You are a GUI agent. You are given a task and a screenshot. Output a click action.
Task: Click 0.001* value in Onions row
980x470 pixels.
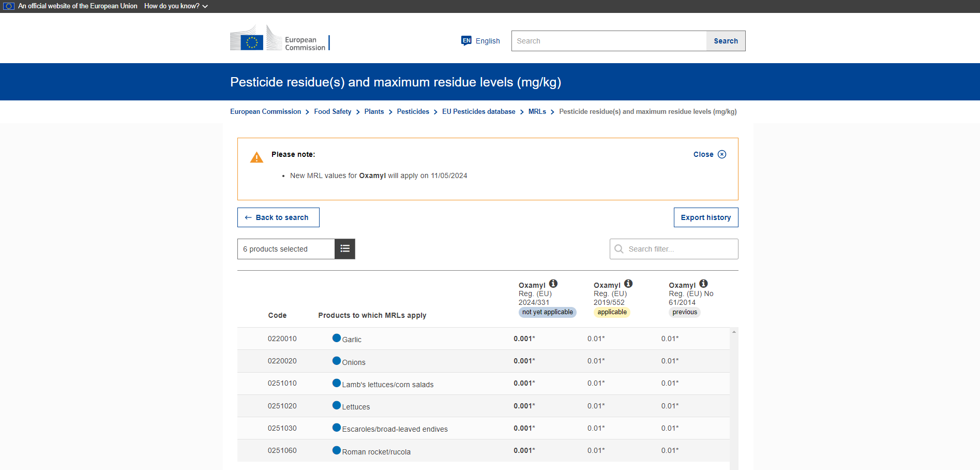point(524,361)
